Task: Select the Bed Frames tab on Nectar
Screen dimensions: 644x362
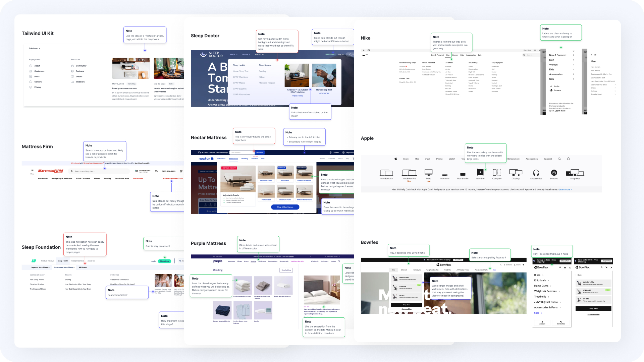Action: (233, 159)
